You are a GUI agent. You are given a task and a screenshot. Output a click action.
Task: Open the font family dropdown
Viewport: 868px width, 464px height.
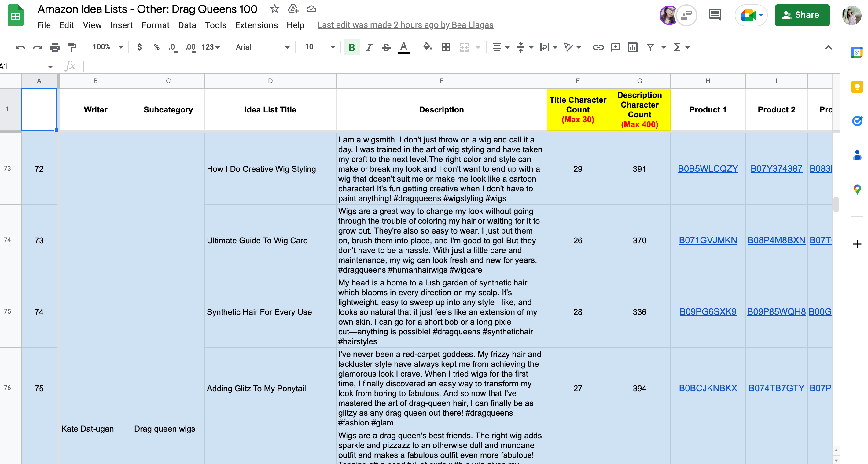point(263,47)
